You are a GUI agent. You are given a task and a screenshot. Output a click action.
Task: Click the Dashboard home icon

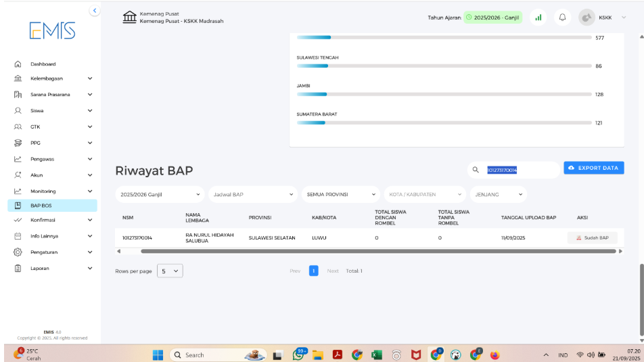(18, 64)
